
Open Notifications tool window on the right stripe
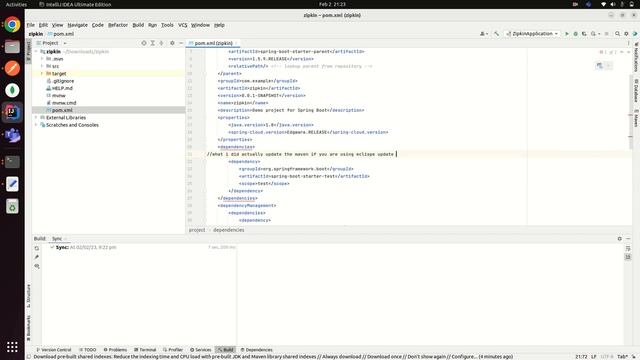[636, 57]
